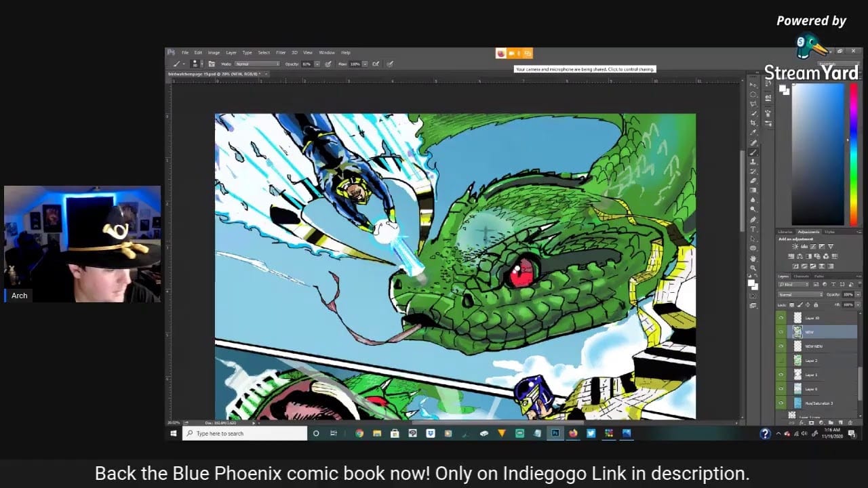Enable airbrush mode next to Flow
The width and height of the screenshot is (868, 488).
pyautogui.click(x=375, y=64)
